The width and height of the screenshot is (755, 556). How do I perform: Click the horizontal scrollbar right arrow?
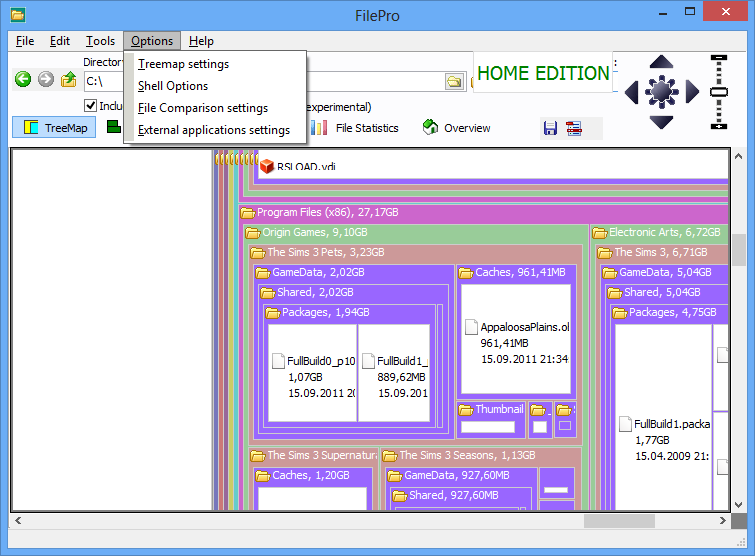coord(722,520)
